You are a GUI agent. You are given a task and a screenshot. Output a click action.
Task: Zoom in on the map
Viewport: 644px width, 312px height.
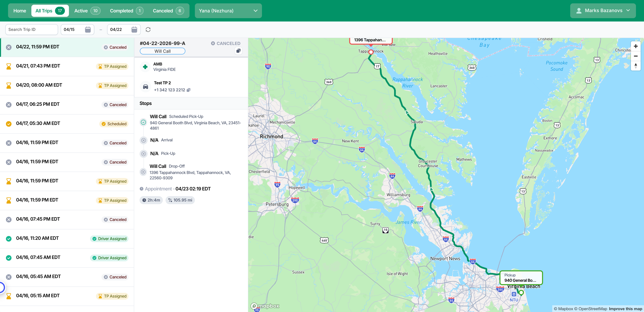tap(635, 46)
